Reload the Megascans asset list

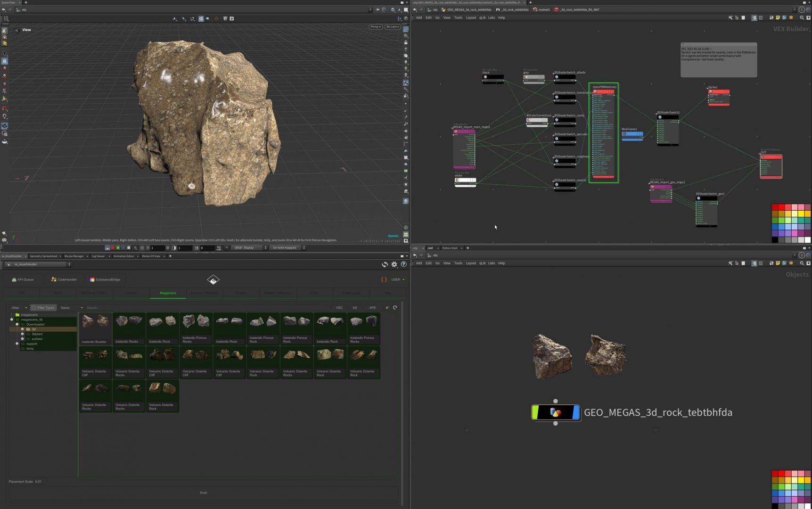click(395, 308)
